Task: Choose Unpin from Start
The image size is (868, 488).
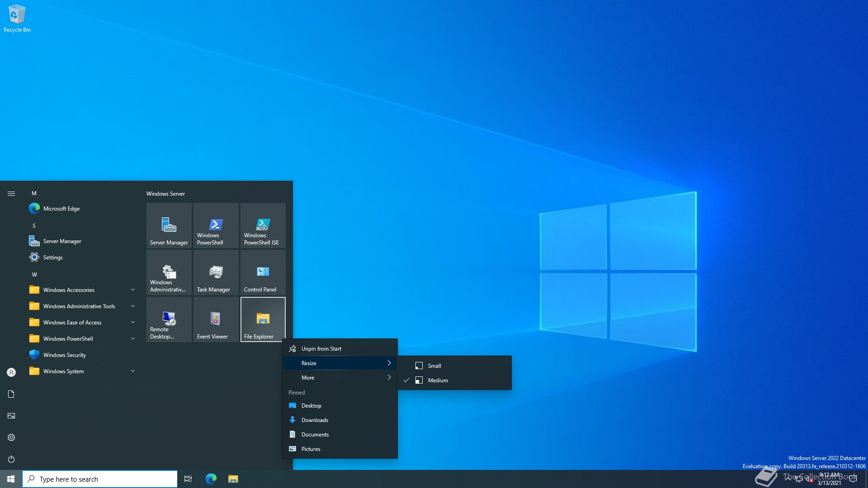Action: click(340, 348)
